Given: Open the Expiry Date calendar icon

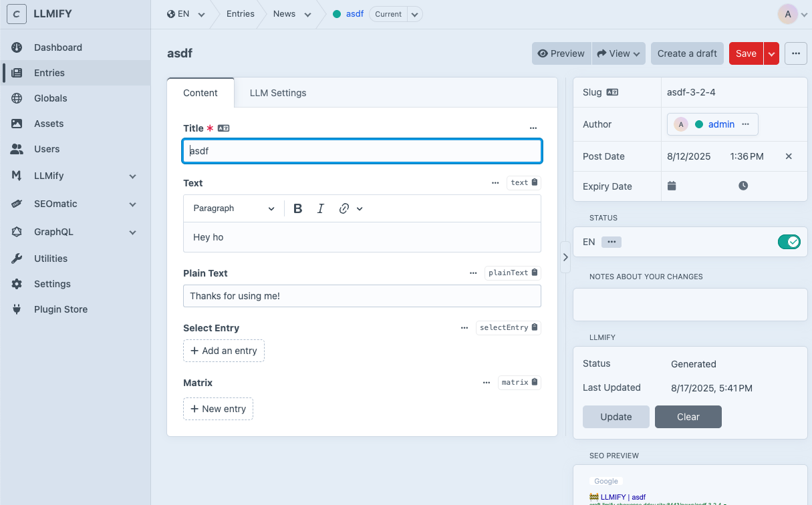Looking at the screenshot, I should click(672, 186).
